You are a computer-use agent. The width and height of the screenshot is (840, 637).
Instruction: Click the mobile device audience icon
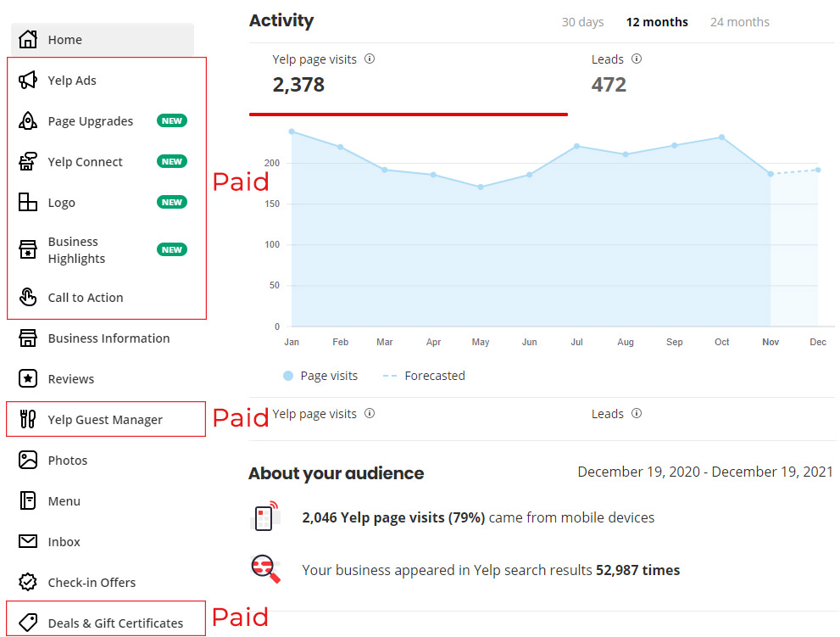(265, 517)
